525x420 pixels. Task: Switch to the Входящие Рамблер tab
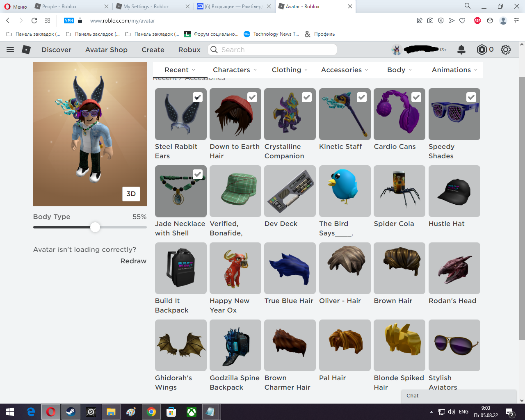click(x=234, y=7)
